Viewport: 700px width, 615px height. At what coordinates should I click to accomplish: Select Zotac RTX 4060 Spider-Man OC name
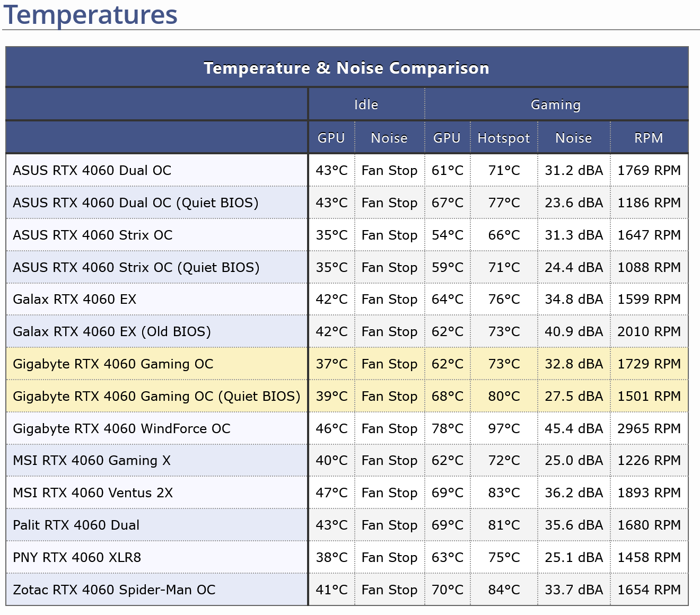(114, 590)
